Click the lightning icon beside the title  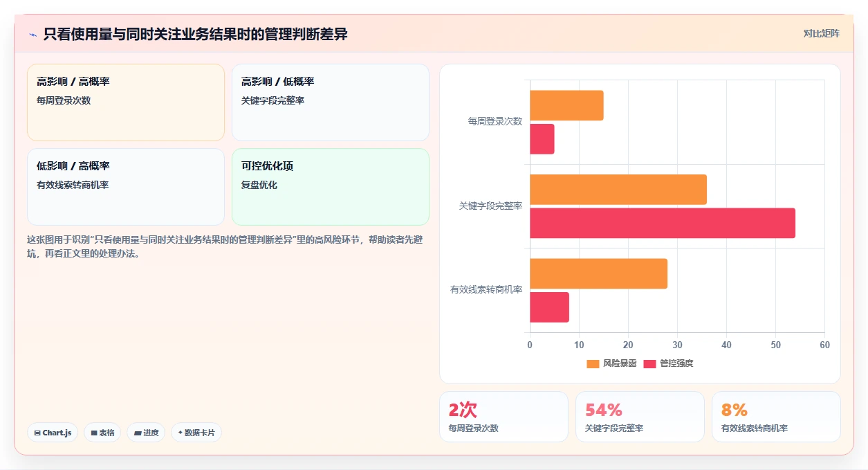click(33, 35)
